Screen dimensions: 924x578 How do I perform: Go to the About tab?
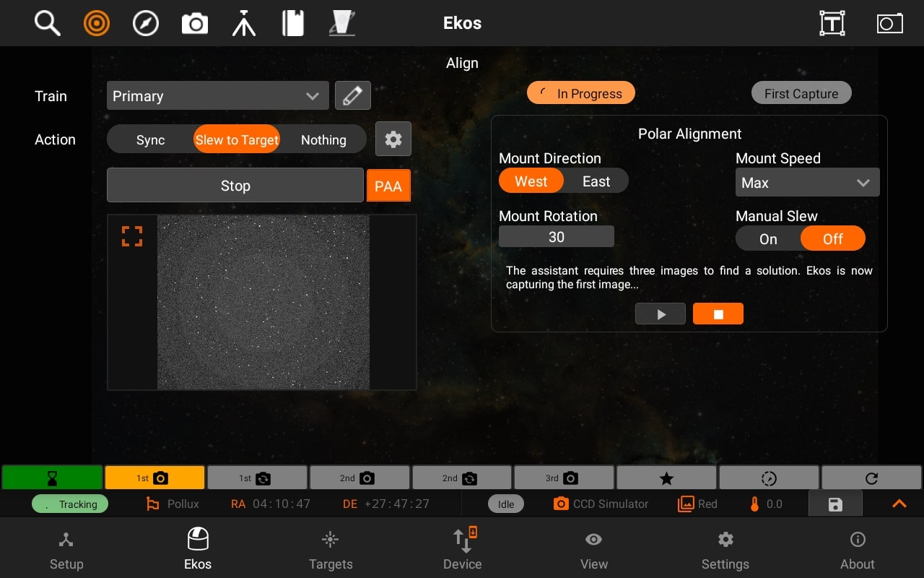point(858,551)
